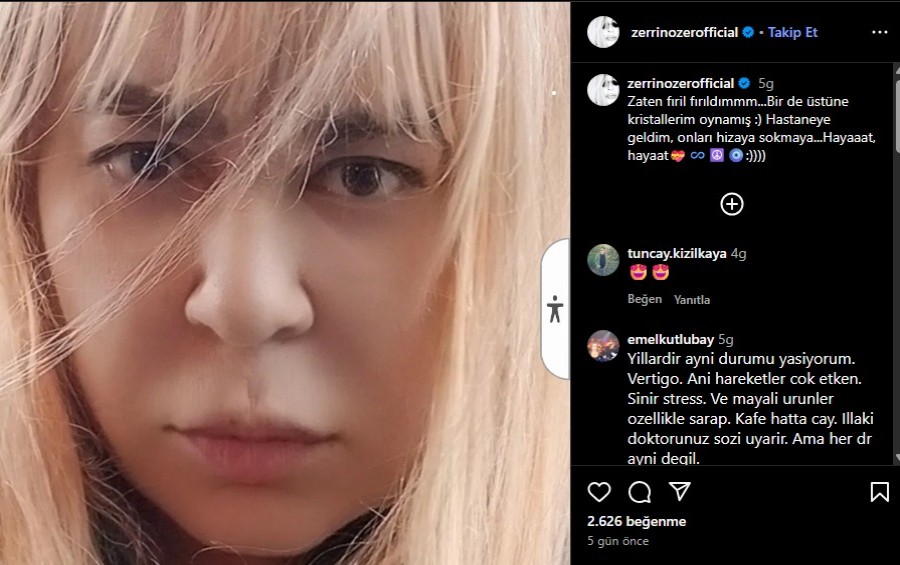900x565 pixels.
Task: Click the verified badge next to header username
Action: 748,32
